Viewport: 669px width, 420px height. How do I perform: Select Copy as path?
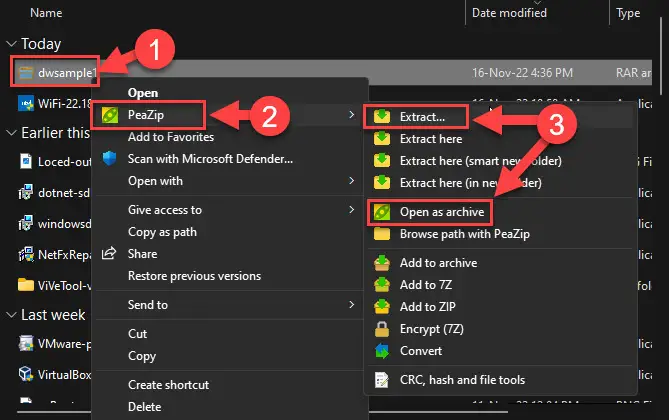click(x=162, y=232)
